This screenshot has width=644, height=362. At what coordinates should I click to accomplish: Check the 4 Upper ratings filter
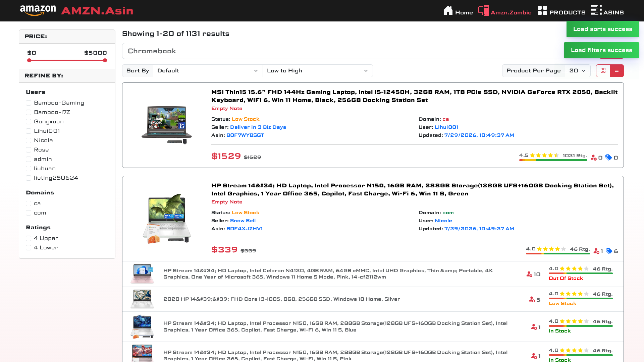pos(29,238)
